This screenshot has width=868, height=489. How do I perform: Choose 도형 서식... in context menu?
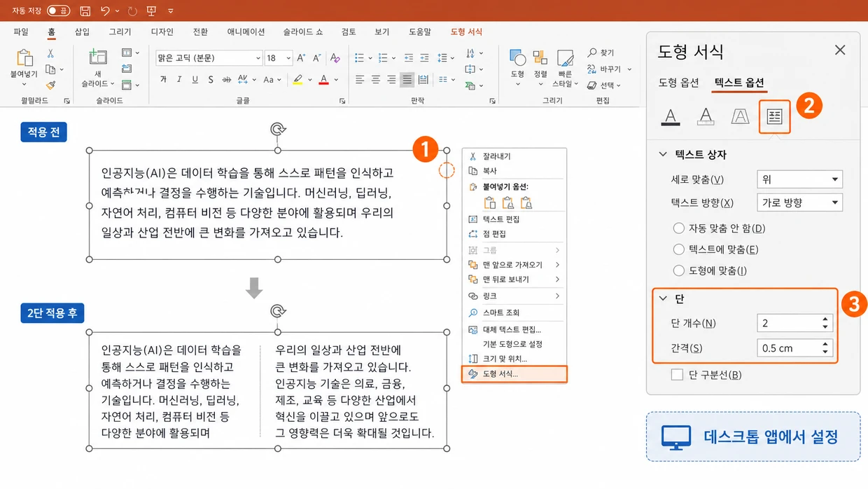pos(514,374)
